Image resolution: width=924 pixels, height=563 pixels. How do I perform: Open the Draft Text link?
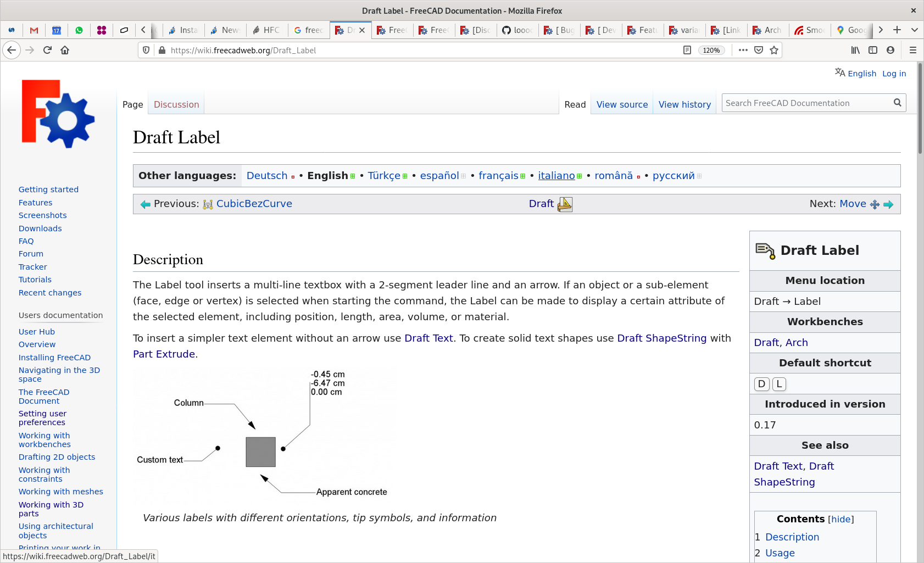click(x=428, y=338)
